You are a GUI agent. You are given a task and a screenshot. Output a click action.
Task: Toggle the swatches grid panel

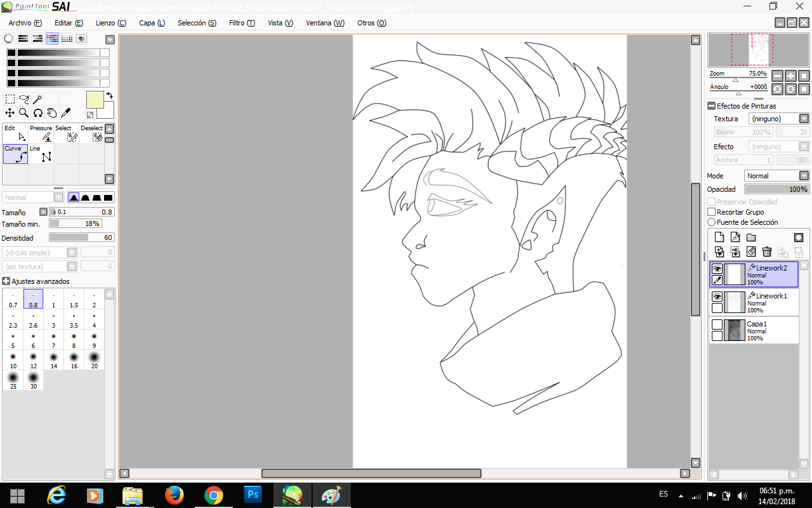click(x=67, y=39)
